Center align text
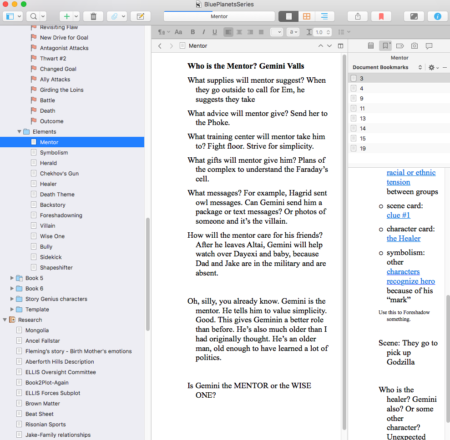Screen dimensions: 450x440 click(239, 32)
